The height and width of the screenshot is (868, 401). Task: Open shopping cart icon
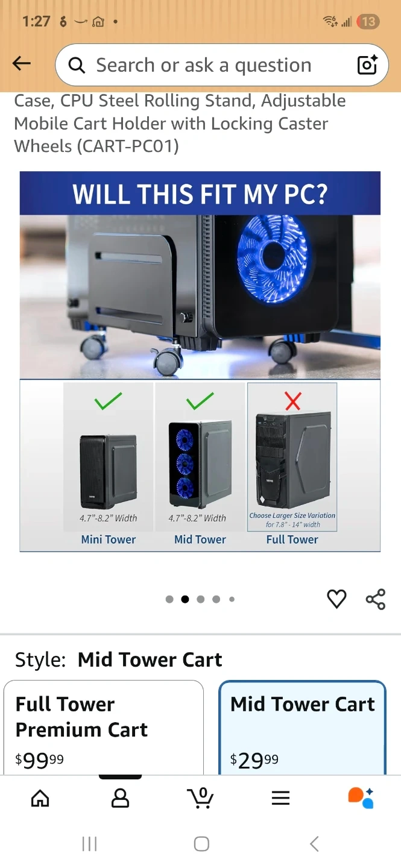pos(201,797)
